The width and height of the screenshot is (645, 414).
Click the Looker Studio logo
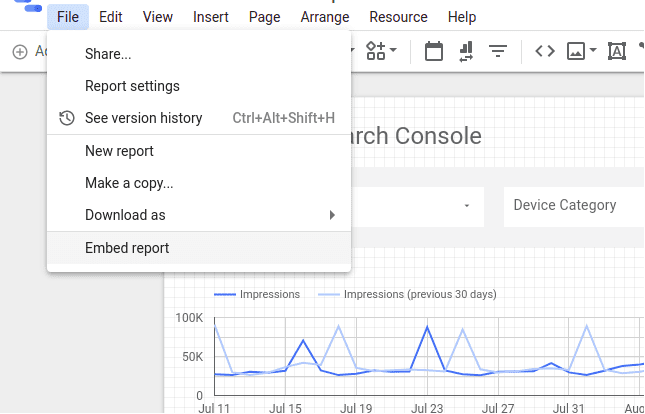[28, 5]
